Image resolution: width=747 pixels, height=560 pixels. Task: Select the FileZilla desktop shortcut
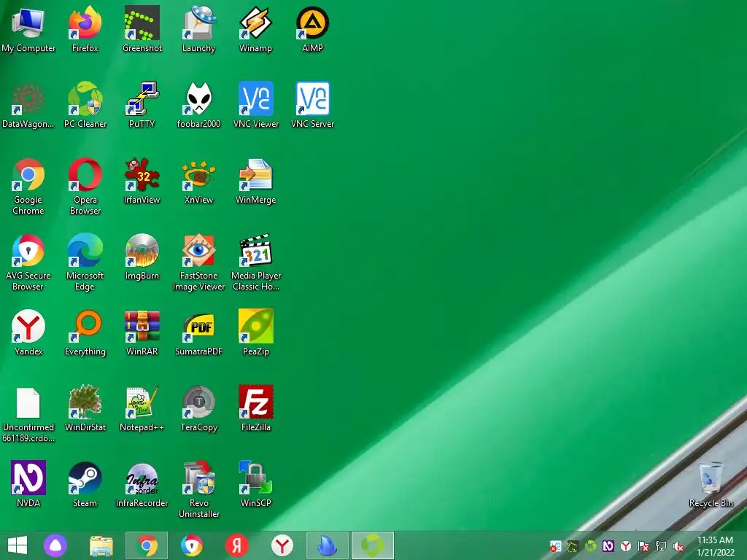(x=256, y=408)
